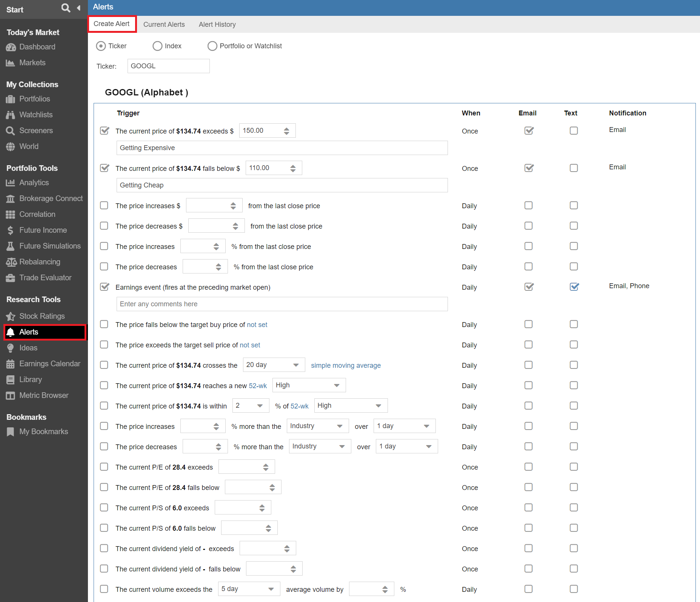This screenshot has width=700, height=602.
Task: Switch to the Alert History tab
Action: tap(217, 25)
